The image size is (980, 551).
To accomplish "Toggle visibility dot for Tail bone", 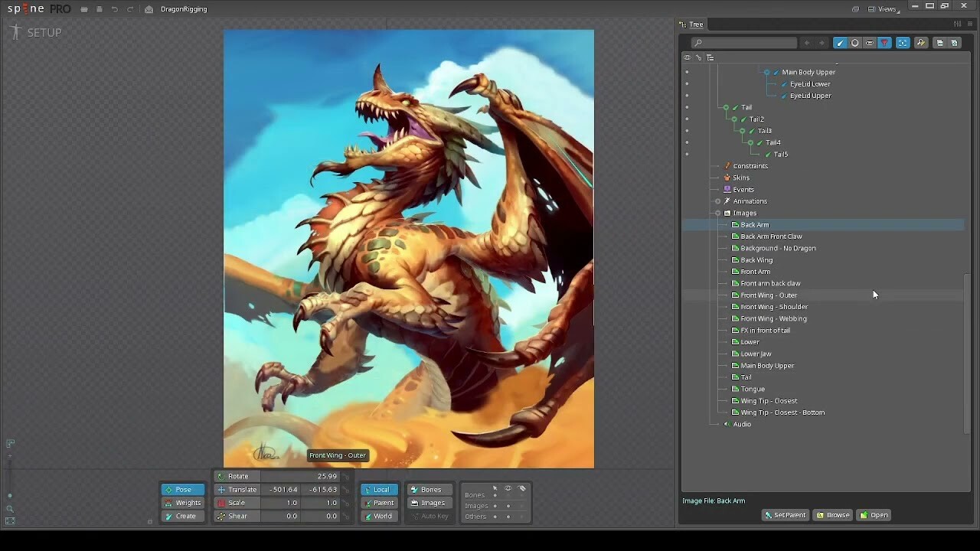I will tap(687, 107).
